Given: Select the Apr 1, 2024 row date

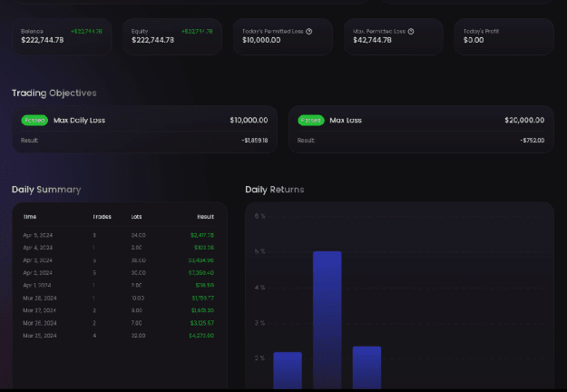Looking at the screenshot, I should tap(37, 285).
